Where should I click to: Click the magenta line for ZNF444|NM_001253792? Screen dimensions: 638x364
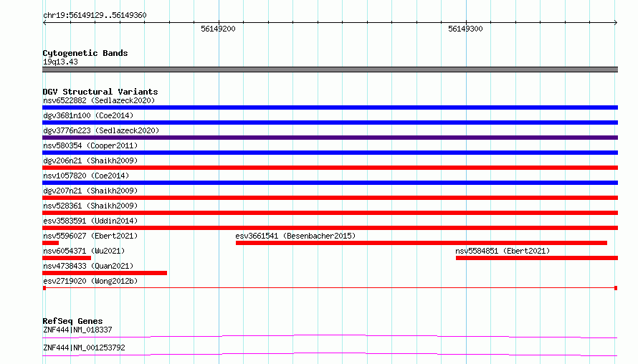[x=330, y=354]
